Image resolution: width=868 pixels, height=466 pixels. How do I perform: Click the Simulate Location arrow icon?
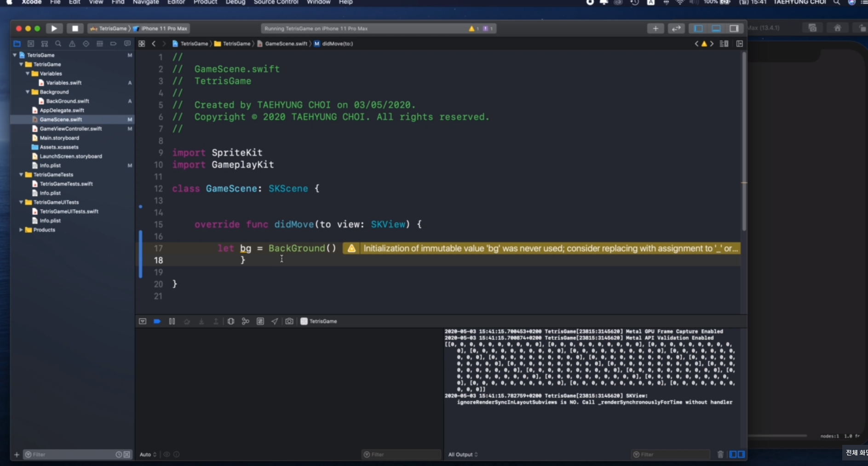click(x=275, y=321)
